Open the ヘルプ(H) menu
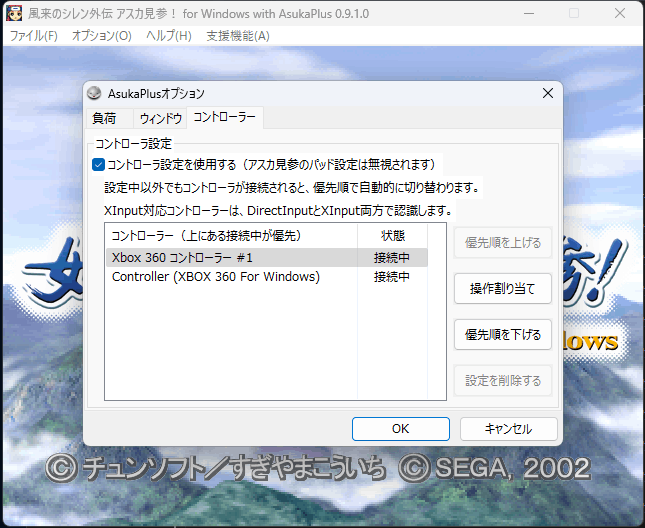The width and height of the screenshot is (645, 528). (x=169, y=36)
